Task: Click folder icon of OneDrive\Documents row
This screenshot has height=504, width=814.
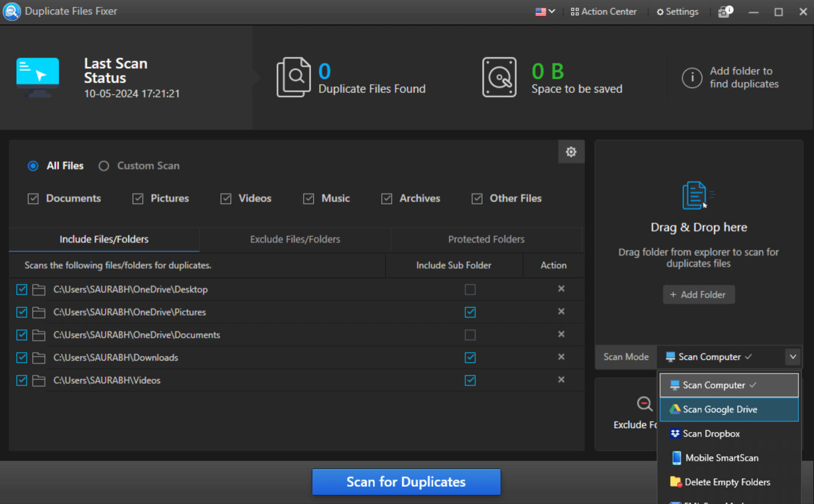Action: 39,335
